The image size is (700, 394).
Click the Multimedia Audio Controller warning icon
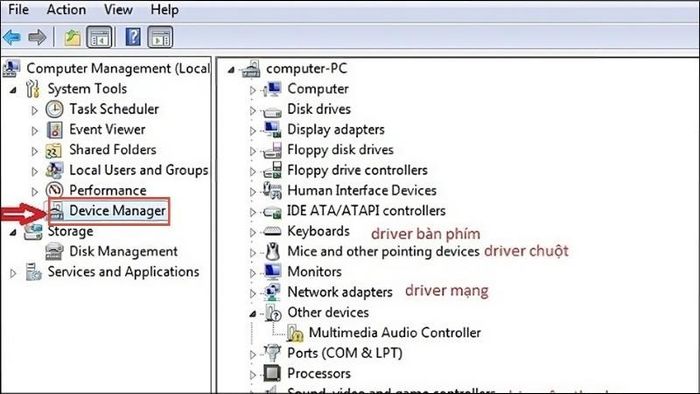pyautogui.click(x=295, y=333)
